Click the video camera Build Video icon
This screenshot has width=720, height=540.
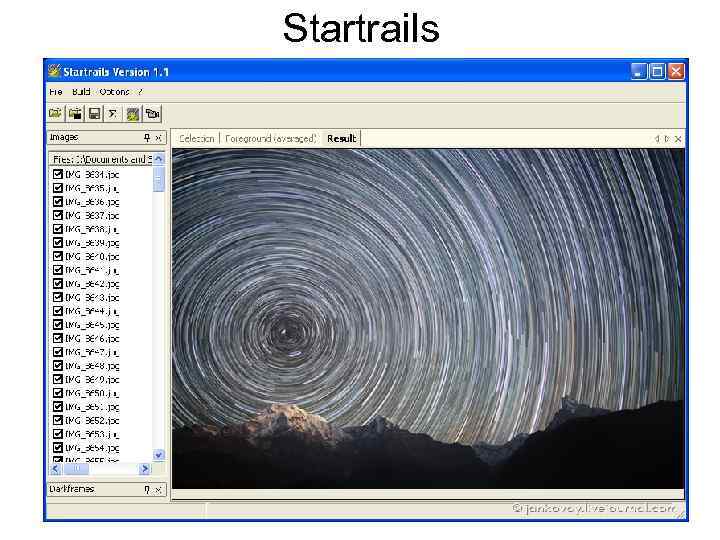(152, 113)
